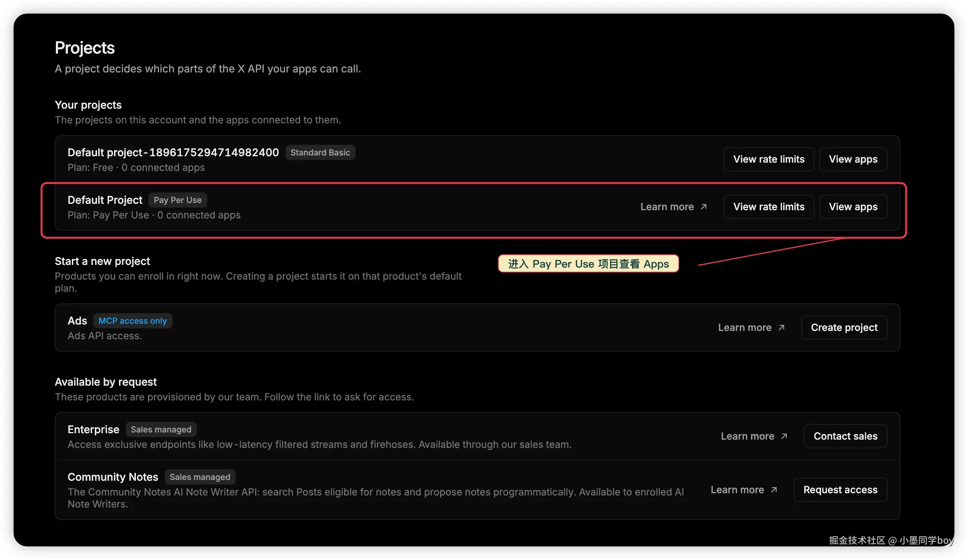
Task: Click external arrow icon beside Pay Per Use Learn more
Action: (x=704, y=206)
